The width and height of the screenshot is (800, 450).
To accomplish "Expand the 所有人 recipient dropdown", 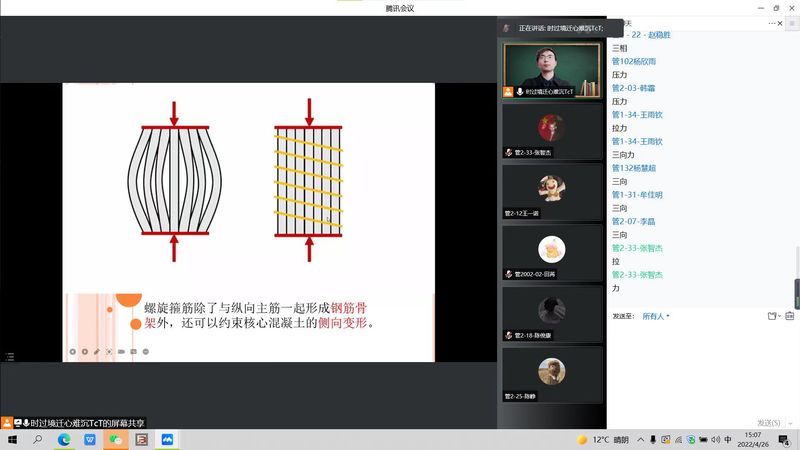I will tap(656, 316).
